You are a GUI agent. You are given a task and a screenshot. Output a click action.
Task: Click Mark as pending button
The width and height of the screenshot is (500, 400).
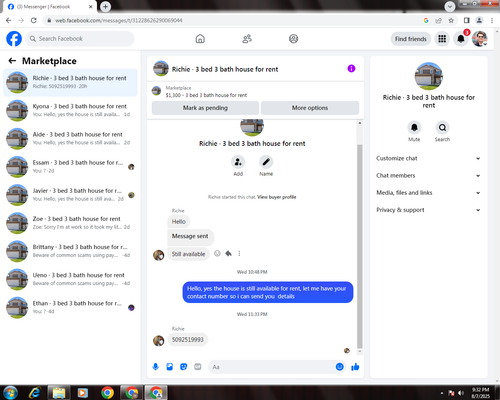pos(205,108)
